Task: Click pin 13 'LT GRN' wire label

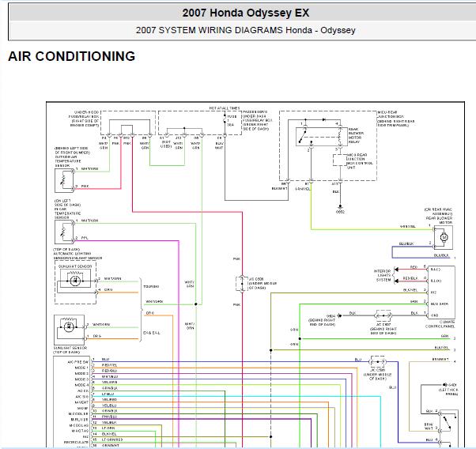Action: pyautogui.click(x=108, y=428)
